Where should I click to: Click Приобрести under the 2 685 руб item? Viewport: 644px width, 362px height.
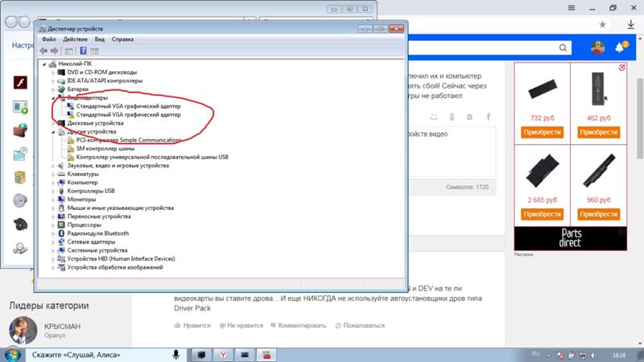point(542,214)
